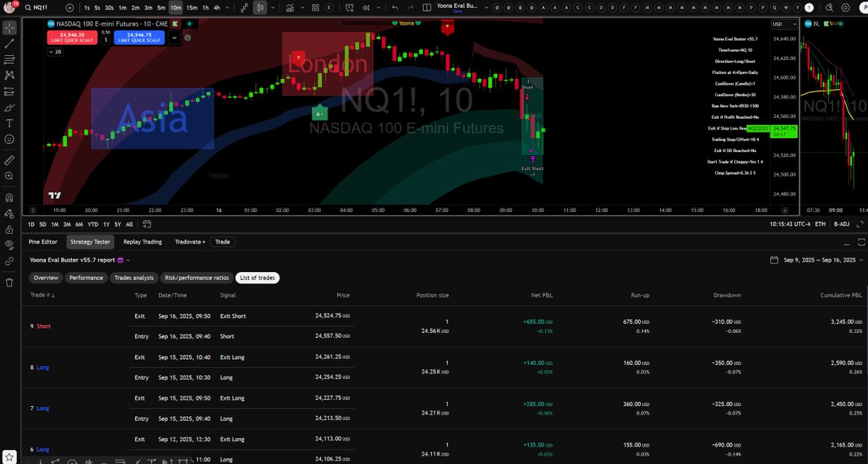
Task: Click the undo arrow
Action: [x=394, y=7]
